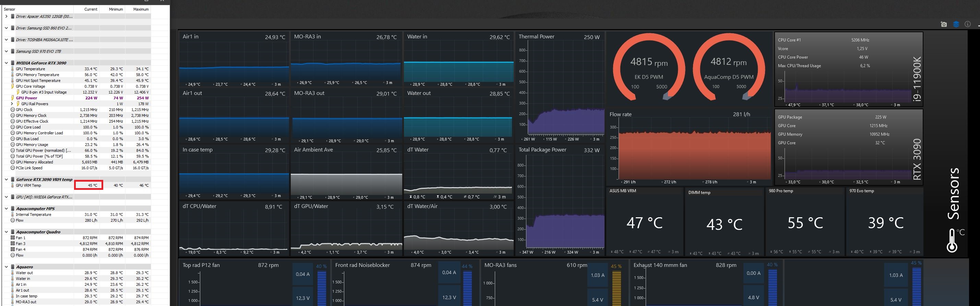Click the Fan 3 row icon
This screenshot has width=980, height=306.
pos(13,244)
